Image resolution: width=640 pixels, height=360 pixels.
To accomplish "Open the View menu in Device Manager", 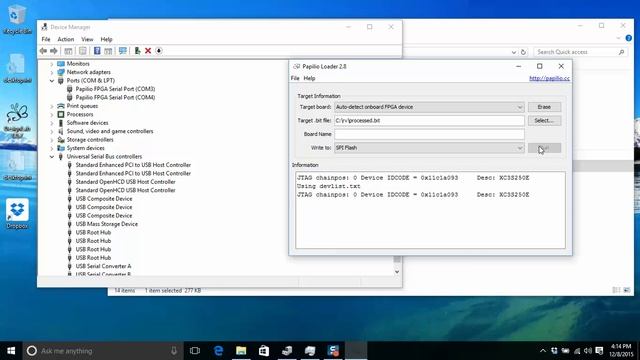I will click(87, 39).
